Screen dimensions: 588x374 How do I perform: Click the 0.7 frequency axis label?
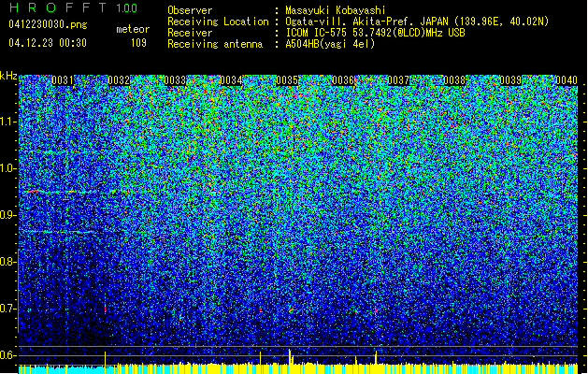tap(7, 309)
